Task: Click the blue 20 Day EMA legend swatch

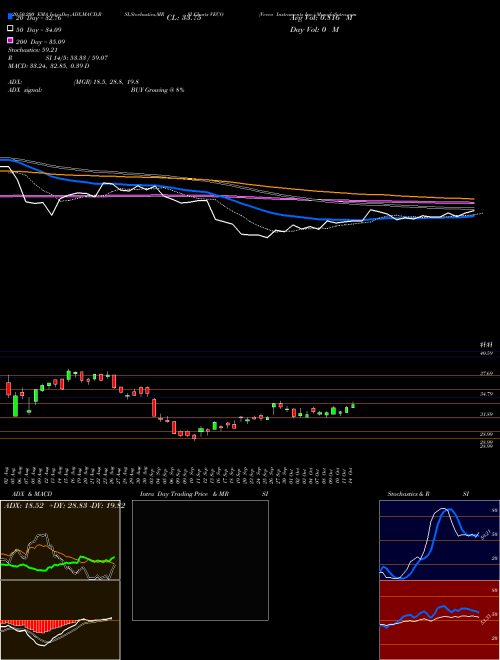Action: [x=10, y=17]
